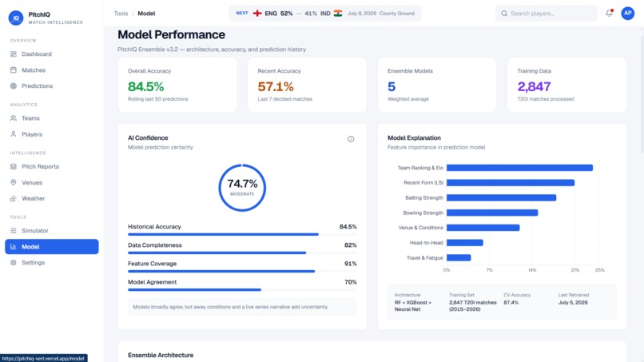The height and width of the screenshot is (362, 644).
Task: Click the Travel & Fatigue bar
Action: pyautogui.click(x=459, y=257)
